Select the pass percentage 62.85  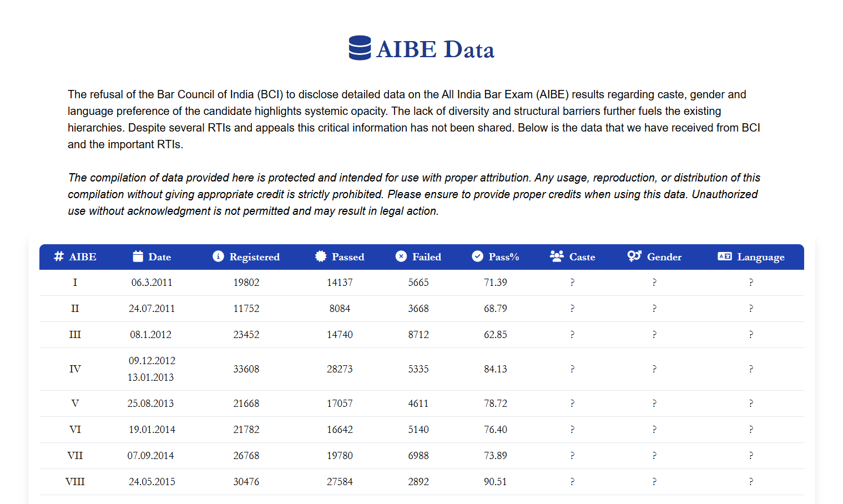pyautogui.click(x=496, y=335)
